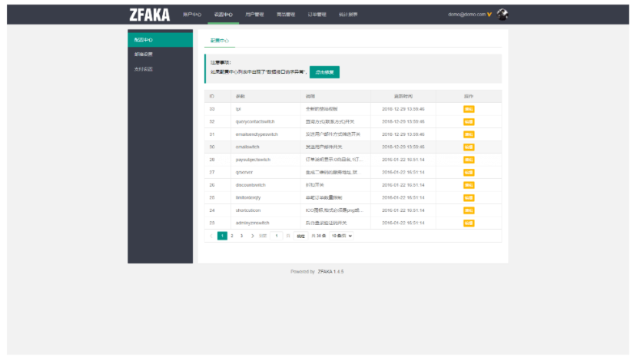Edit the discountswitch parameter

[x=468, y=185]
